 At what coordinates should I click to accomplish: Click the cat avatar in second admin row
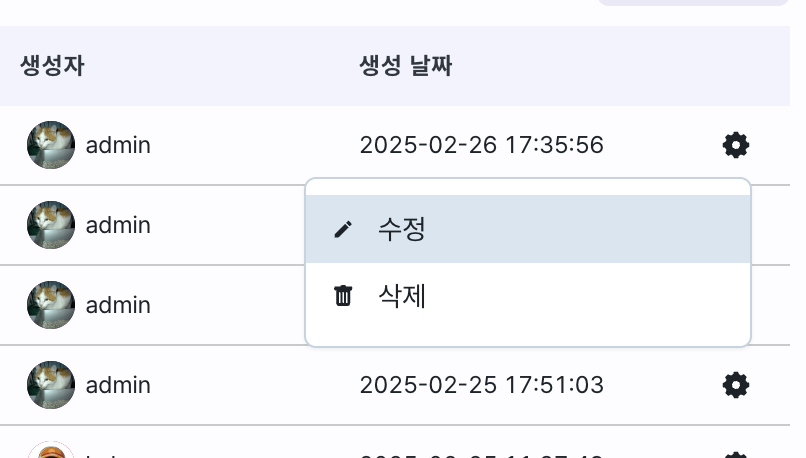pos(51,225)
